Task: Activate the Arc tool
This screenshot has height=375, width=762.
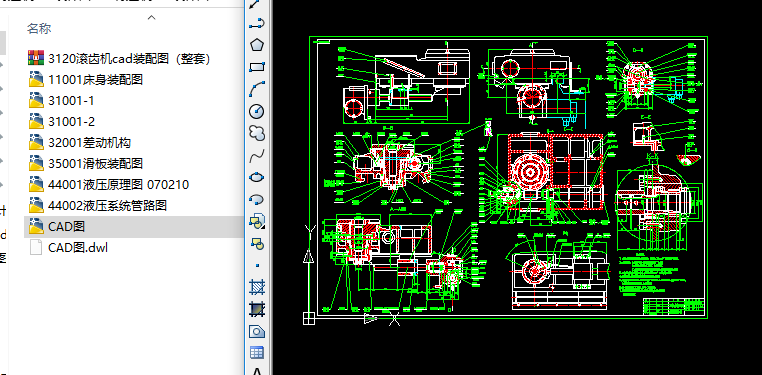Action: 257,89
